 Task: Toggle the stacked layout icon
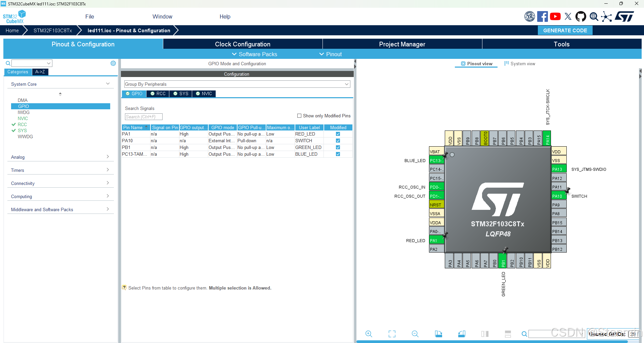click(x=508, y=334)
